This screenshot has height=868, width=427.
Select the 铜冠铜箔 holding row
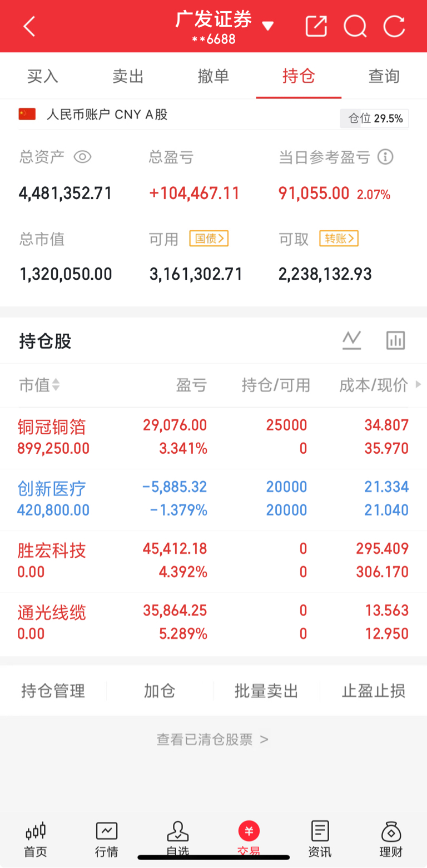tap(213, 438)
